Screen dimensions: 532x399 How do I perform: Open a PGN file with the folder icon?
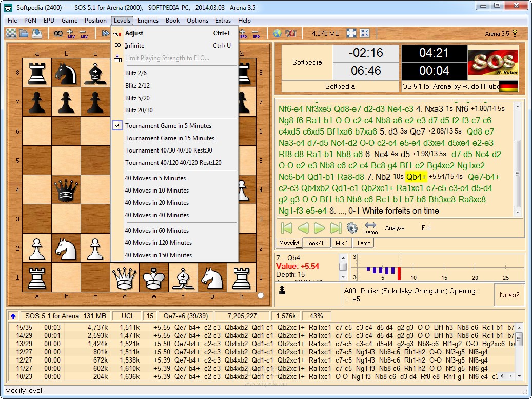pyautogui.click(x=24, y=33)
